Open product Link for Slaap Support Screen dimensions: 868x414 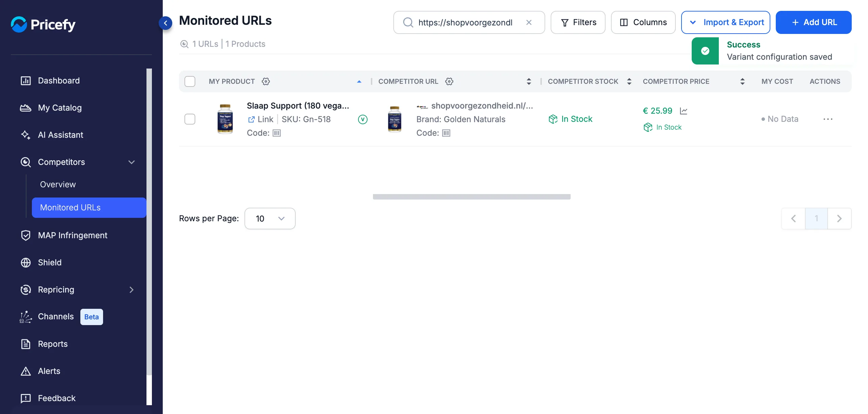tap(260, 119)
